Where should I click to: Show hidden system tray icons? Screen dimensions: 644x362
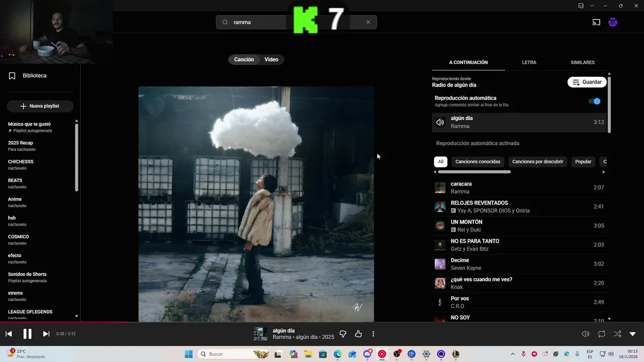click(513, 354)
